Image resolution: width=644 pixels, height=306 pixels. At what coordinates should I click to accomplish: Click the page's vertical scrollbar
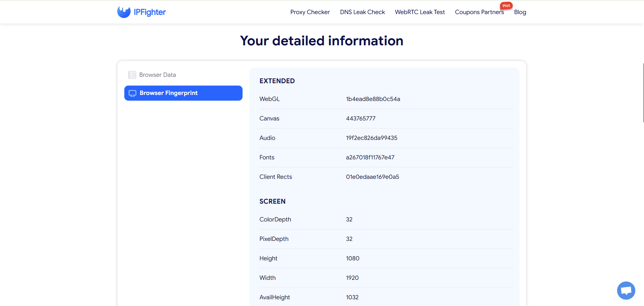643,93
